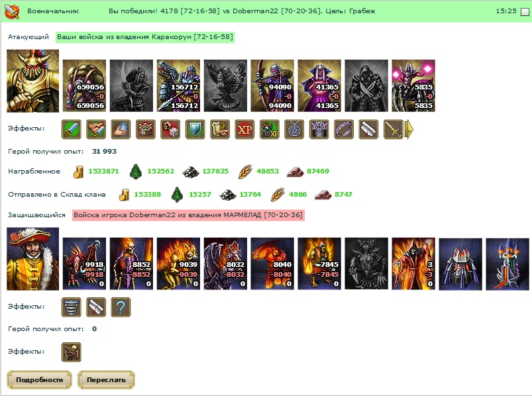Click the attacker hero portrait

pos(33,81)
